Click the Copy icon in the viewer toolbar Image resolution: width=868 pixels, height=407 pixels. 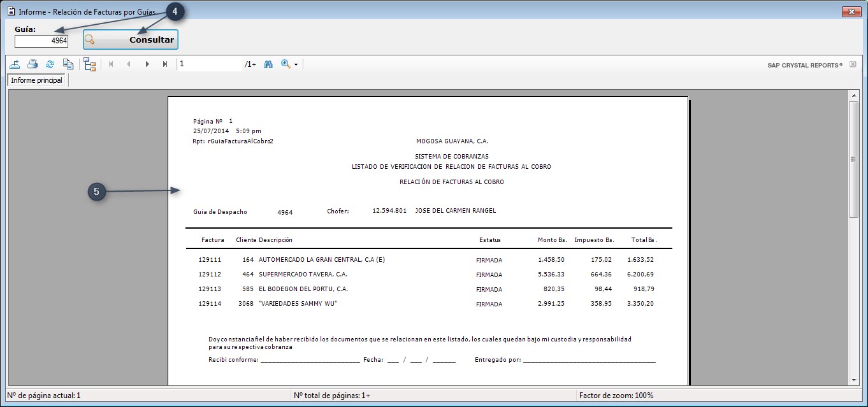pyautogui.click(x=68, y=64)
